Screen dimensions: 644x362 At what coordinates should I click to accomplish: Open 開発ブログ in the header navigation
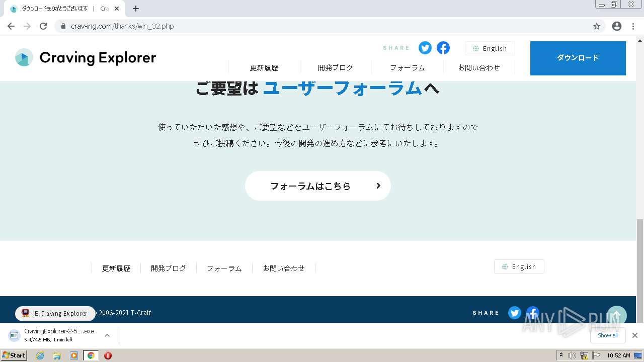[x=336, y=67]
